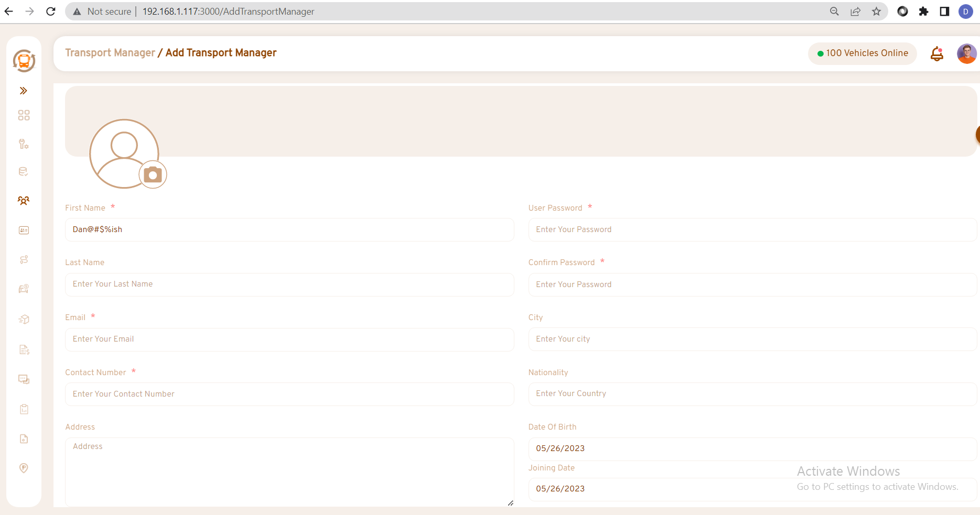This screenshot has height=515, width=980.
Task: Go to Transport Manager breadcrumb link
Action: (x=110, y=53)
